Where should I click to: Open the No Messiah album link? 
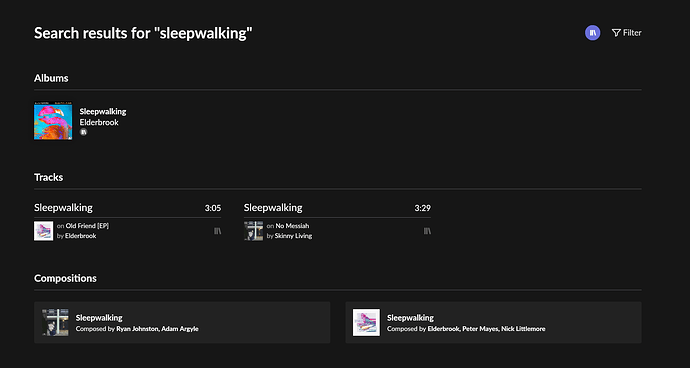[292, 226]
